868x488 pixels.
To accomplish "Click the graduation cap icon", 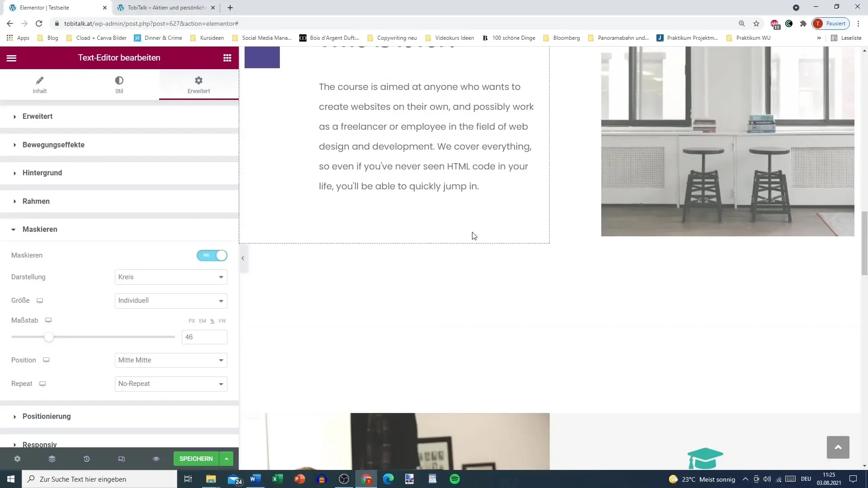I will [705, 458].
